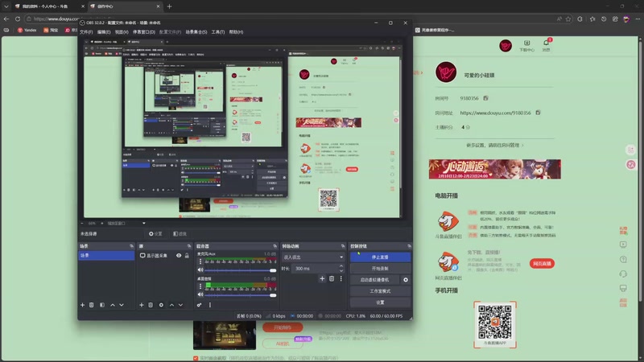Open 桌面音频 channel options dots
644x362 pixels.
click(x=200, y=286)
